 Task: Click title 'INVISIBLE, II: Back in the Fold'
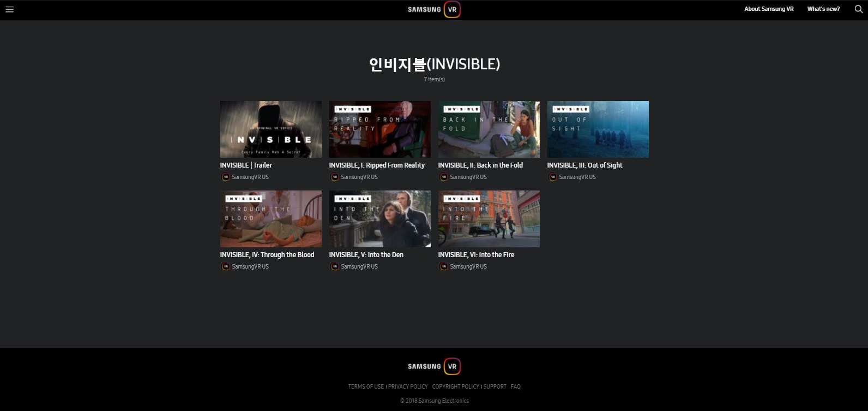[480, 165]
